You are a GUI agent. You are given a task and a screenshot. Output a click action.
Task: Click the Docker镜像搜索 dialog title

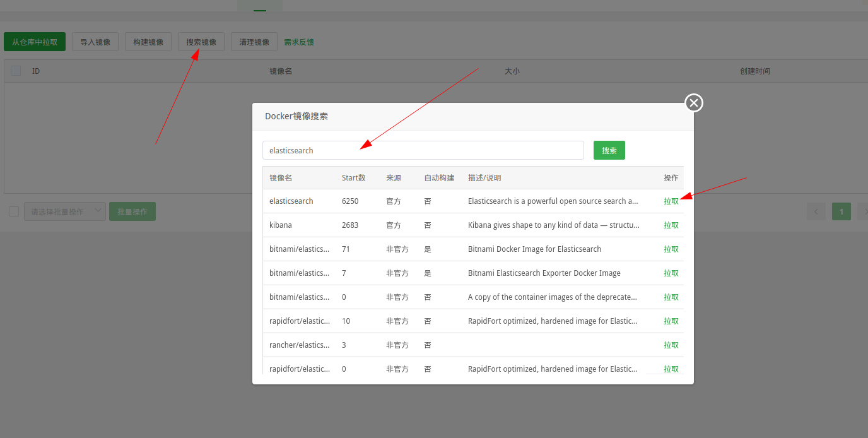(296, 116)
